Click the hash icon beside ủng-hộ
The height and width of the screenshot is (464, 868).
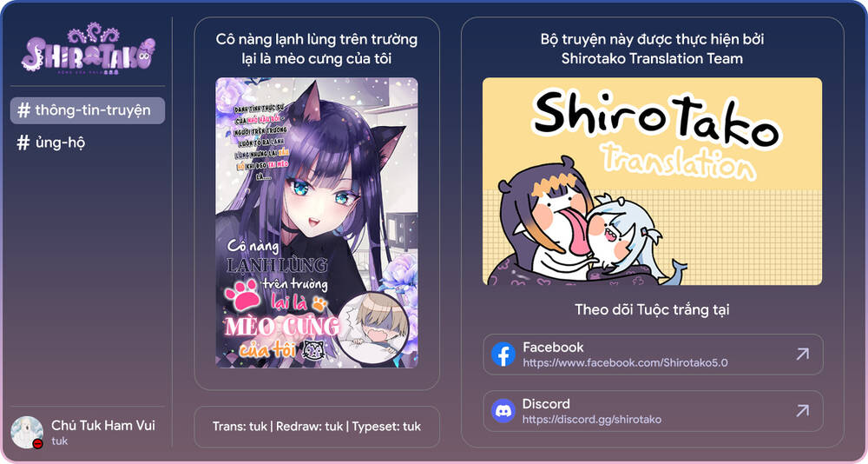[23, 143]
